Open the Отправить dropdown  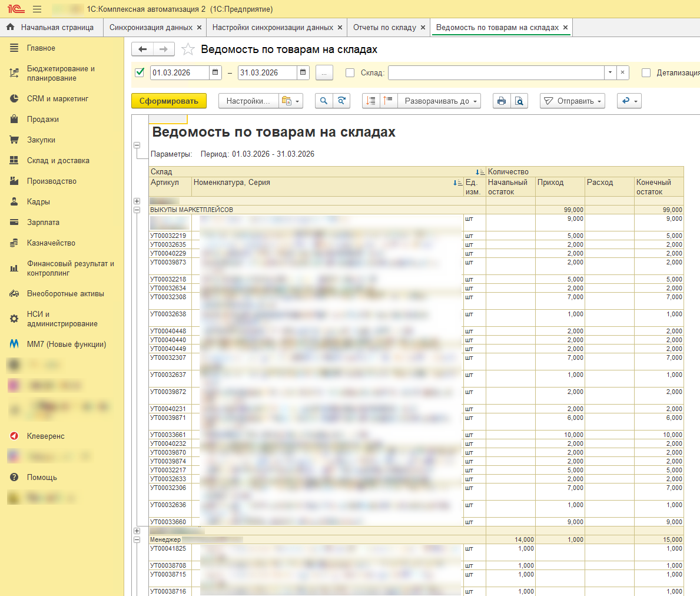(572, 101)
